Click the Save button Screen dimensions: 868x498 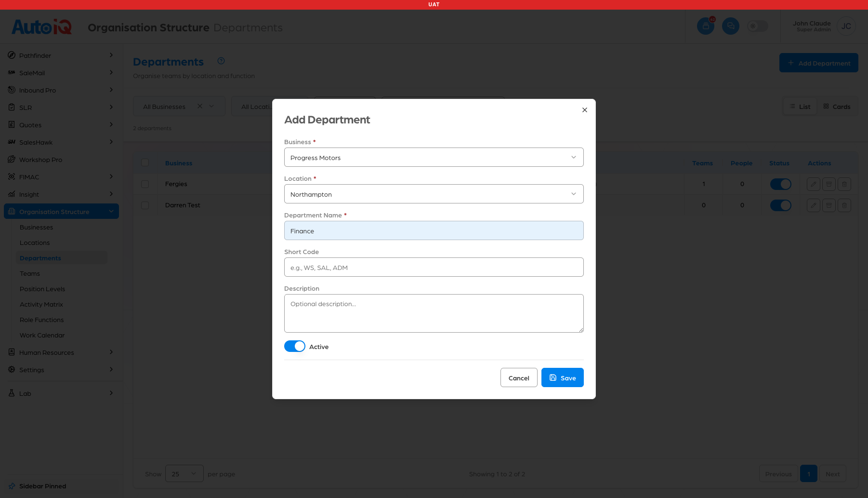(563, 377)
